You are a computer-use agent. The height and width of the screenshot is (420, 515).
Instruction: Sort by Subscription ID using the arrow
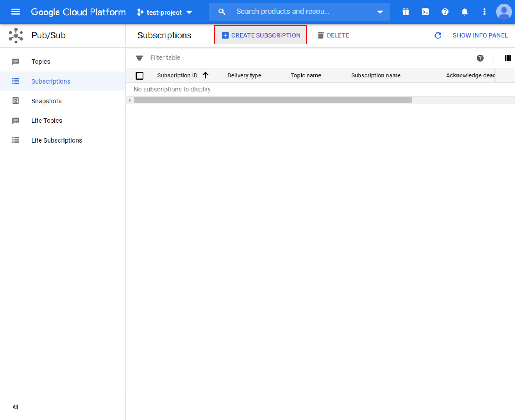205,75
